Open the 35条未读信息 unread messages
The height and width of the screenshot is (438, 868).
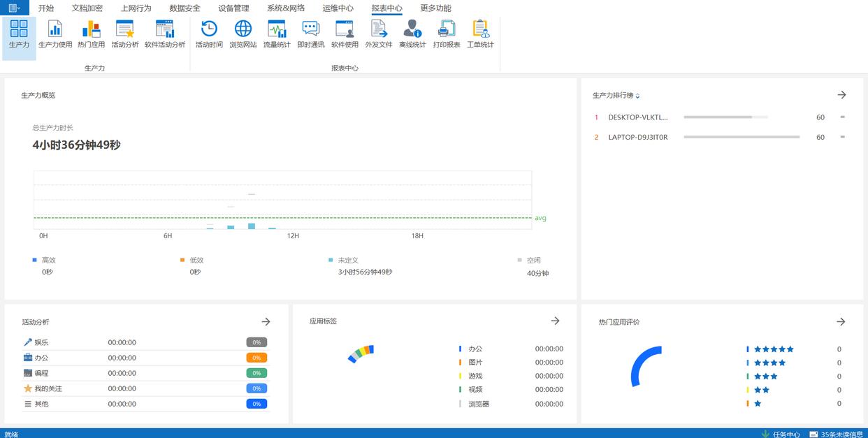[x=837, y=434]
